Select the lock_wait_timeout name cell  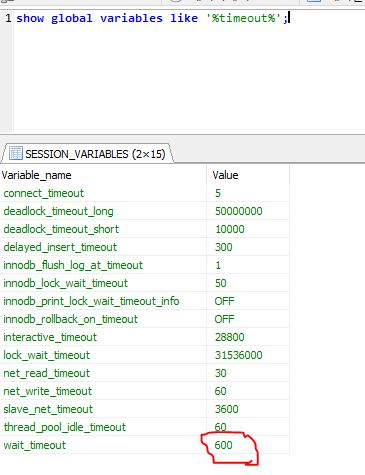point(103,355)
